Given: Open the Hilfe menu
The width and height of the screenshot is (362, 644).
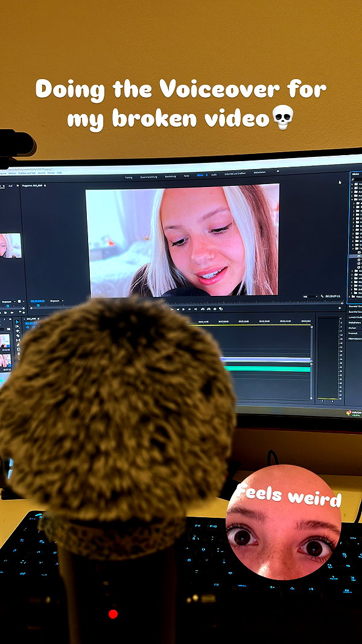Looking at the screenshot, I should [60, 173].
